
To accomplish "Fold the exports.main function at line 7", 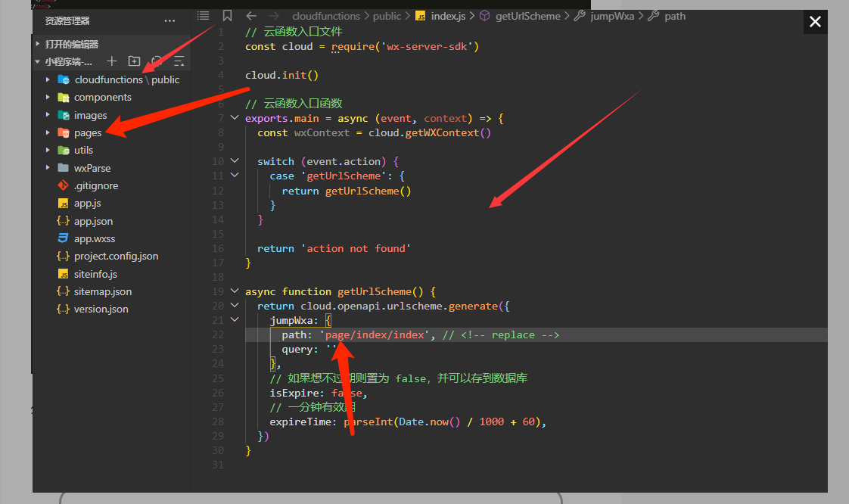I will click(x=235, y=117).
